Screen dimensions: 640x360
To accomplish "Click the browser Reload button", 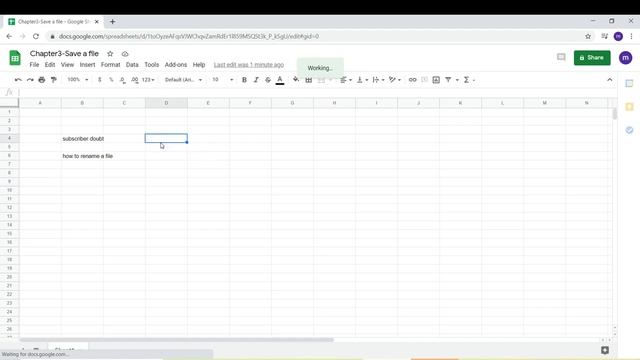I will tap(36, 36).
